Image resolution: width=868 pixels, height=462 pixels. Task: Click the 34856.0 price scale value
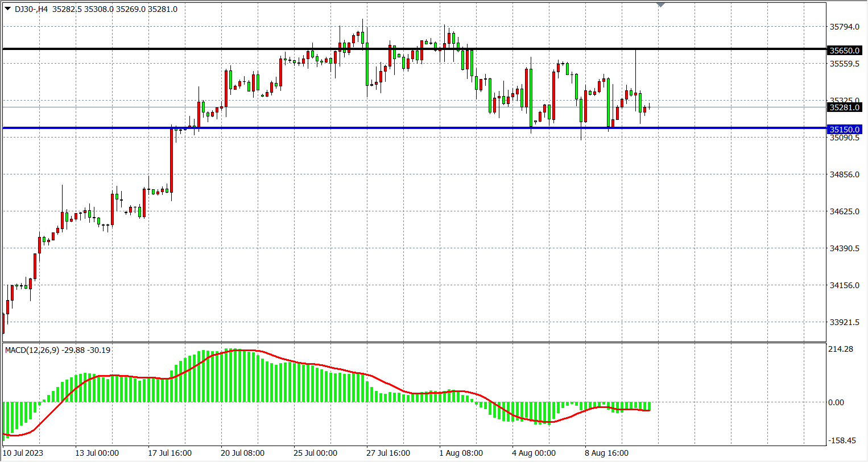point(844,174)
